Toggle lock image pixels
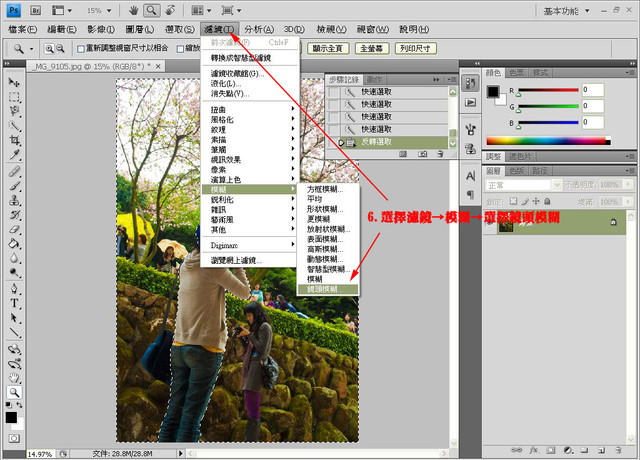Viewport: 640px width, 460px height. (525, 201)
